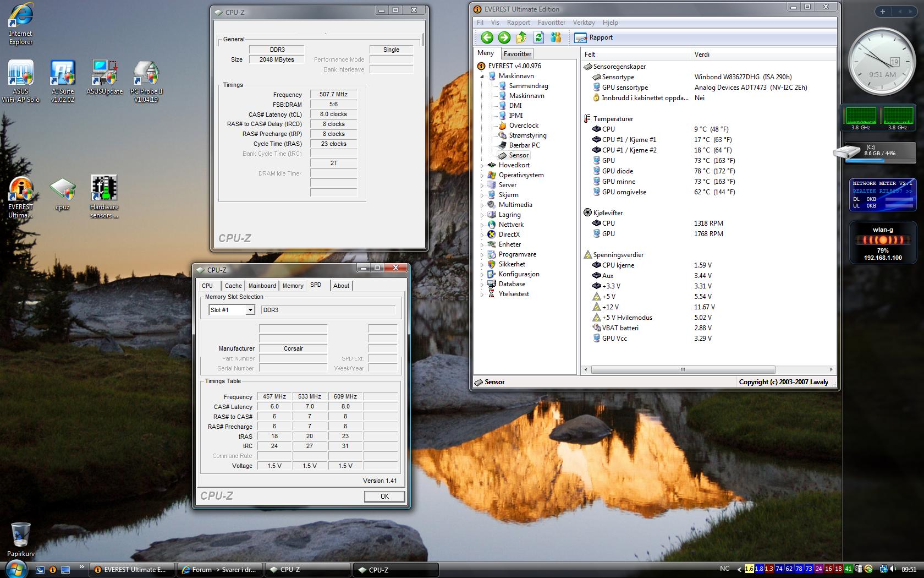Switch to the Cache tab in CPU-Z
The height and width of the screenshot is (578, 924).
tap(233, 286)
